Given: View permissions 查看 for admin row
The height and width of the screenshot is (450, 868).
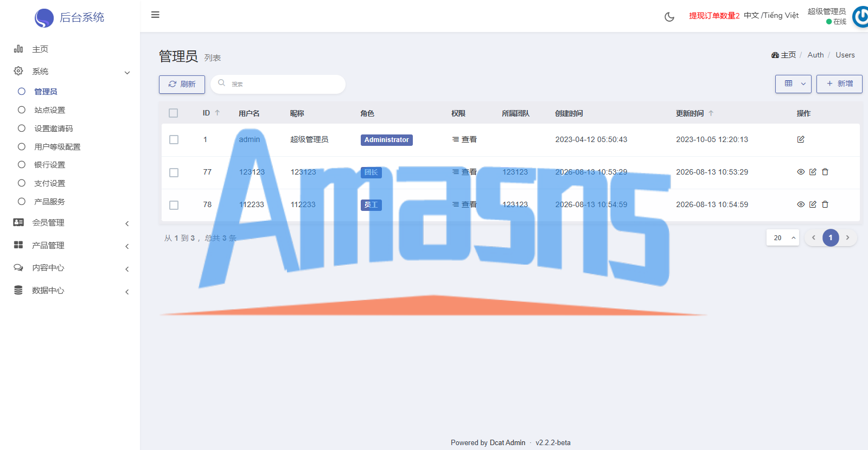Looking at the screenshot, I should pyautogui.click(x=464, y=139).
